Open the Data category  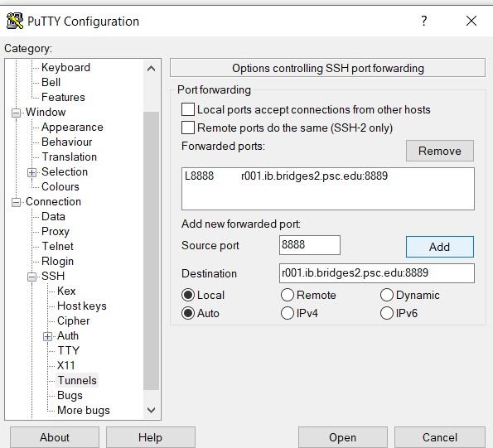click(53, 216)
